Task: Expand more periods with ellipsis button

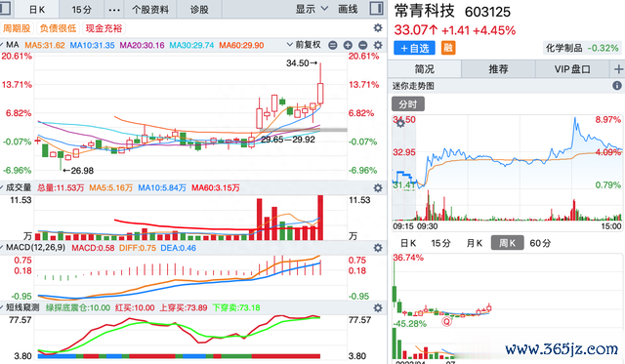Action: coord(114,9)
